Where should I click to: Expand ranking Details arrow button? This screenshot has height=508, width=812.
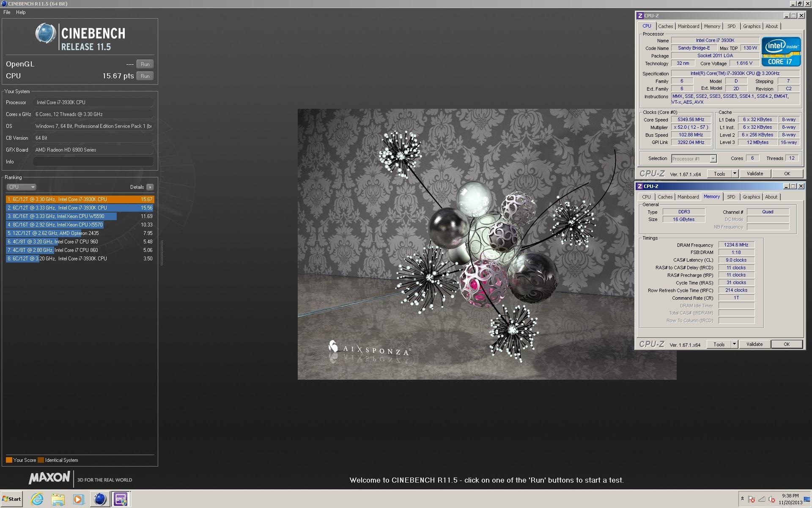150,187
